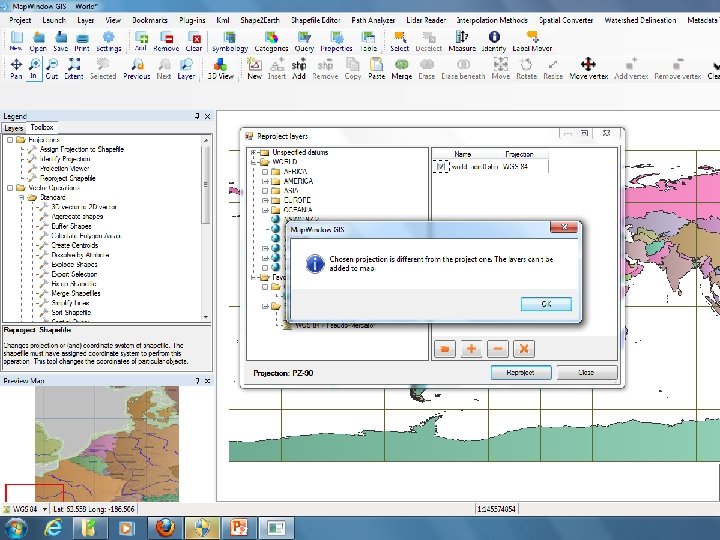
Task: Open the Windows Start menu
Action: click(15, 528)
